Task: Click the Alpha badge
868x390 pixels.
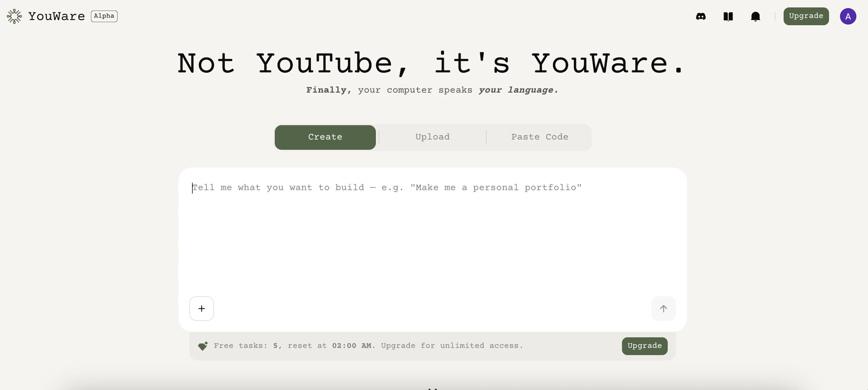Action: click(104, 16)
